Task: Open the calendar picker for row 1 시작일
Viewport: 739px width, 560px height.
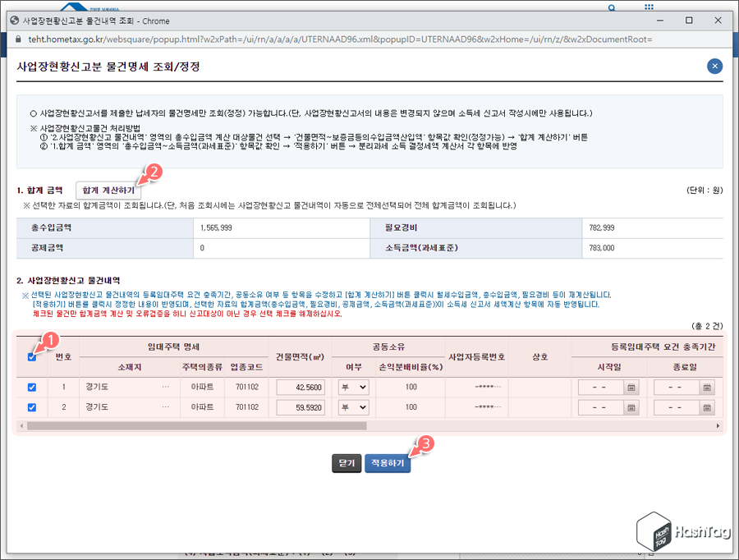Action: point(631,387)
